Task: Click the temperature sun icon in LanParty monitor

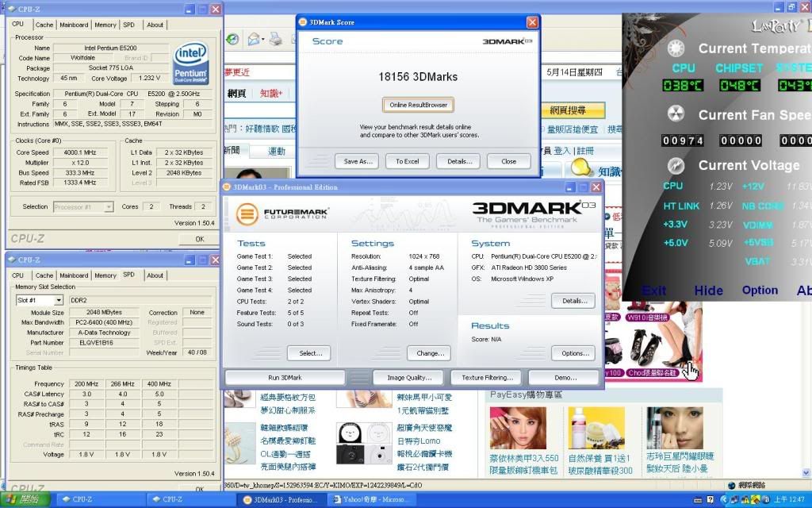Action: pyautogui.click(x=676, y=48)
